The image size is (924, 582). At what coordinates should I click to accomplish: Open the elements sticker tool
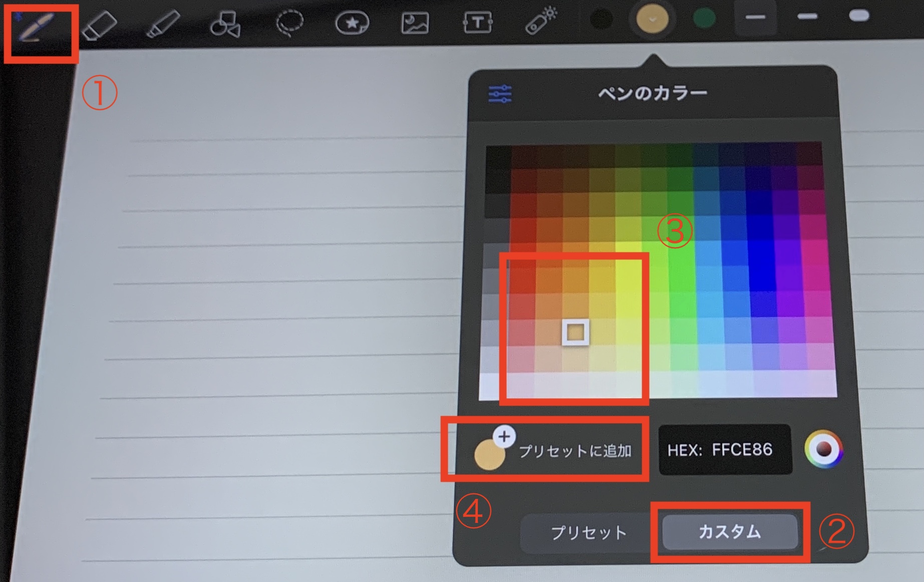coord(353,23)
